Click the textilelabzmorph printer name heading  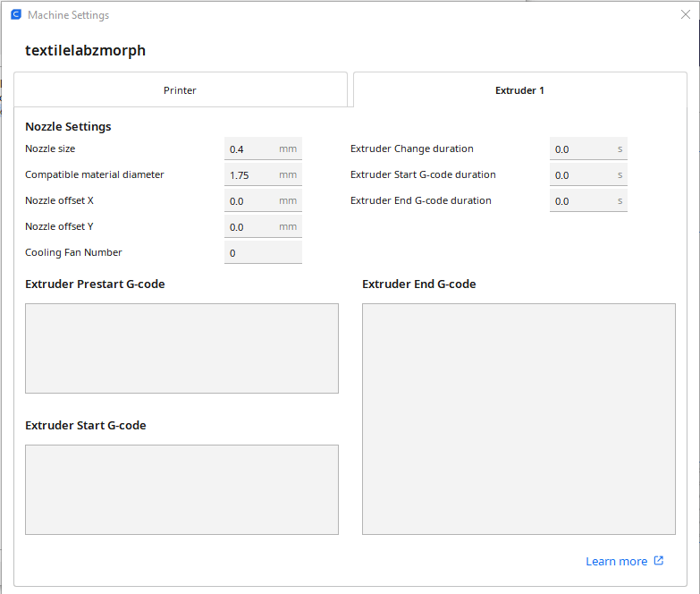pyautogui.click(x=85, y=51)
